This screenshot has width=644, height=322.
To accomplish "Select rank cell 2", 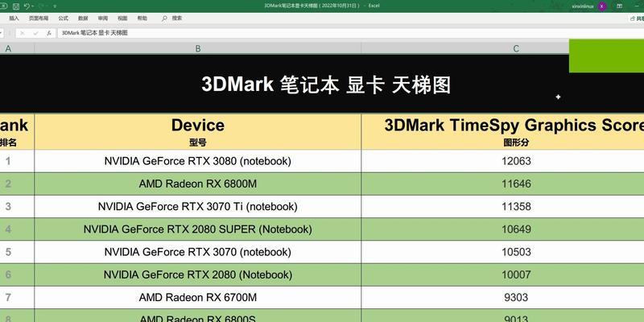I will pos(17,184).
